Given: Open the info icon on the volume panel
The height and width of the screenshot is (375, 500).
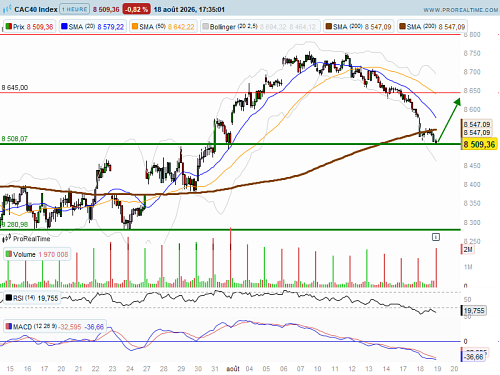Looking at the screenshot, I should [436, 237].
